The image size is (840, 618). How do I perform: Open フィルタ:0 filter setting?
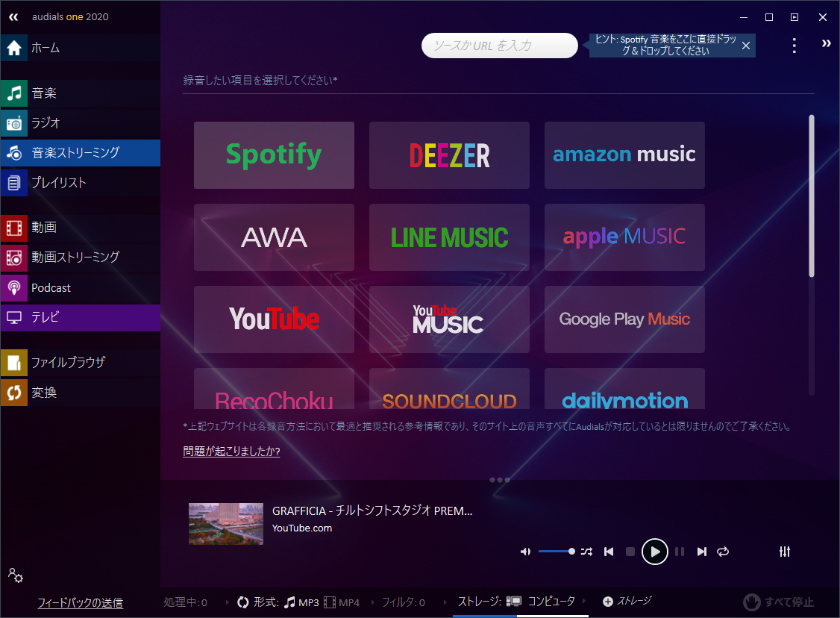click(404, 602)
